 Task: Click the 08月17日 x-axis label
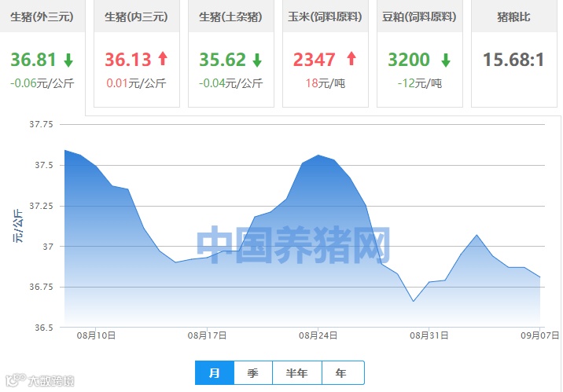click(x=207, y=335)
